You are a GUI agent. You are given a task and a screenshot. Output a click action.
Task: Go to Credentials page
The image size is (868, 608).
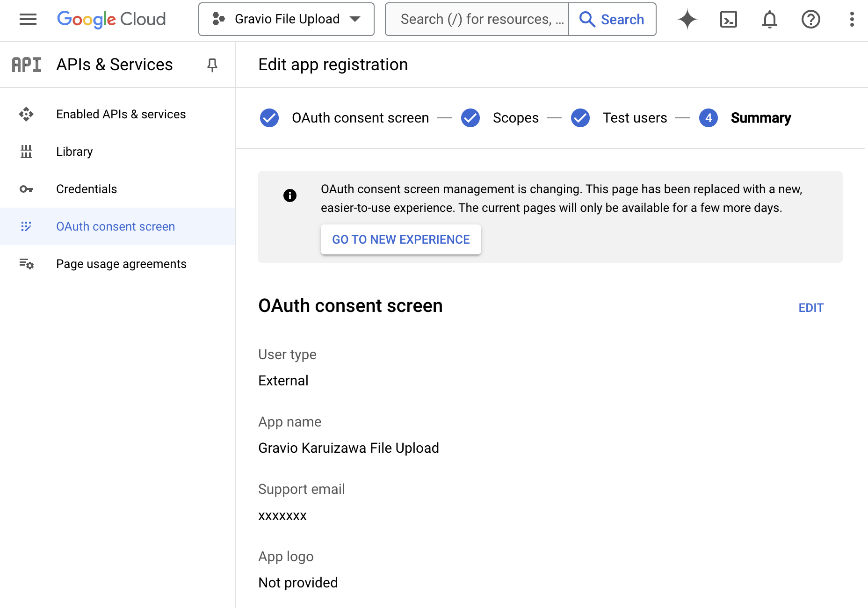click(117, 189)
